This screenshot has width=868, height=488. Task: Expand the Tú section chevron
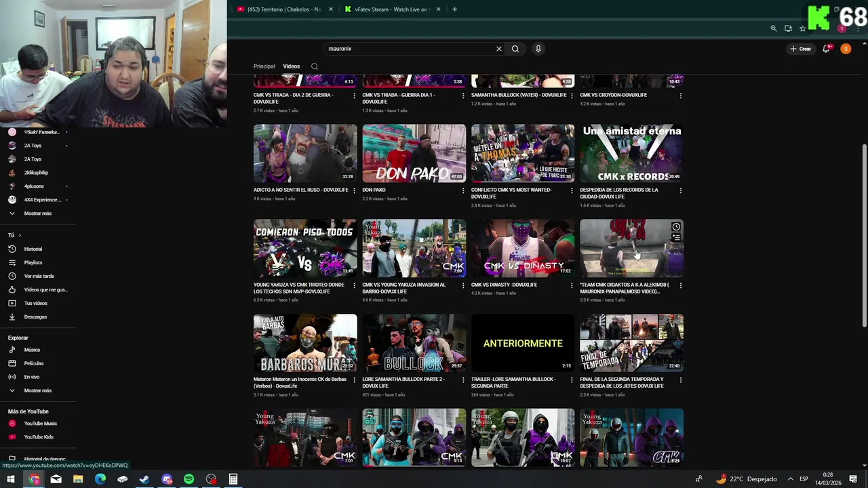click(x=20, y=235)
